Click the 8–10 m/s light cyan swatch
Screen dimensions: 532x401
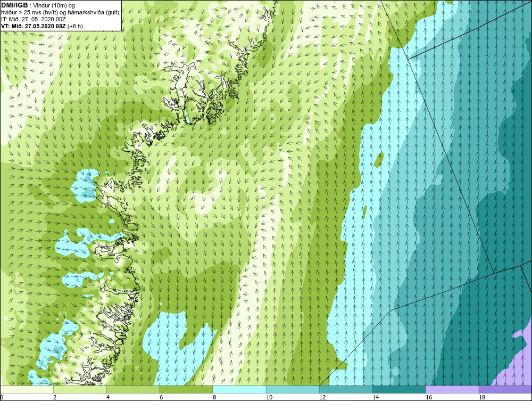[239, 389]
